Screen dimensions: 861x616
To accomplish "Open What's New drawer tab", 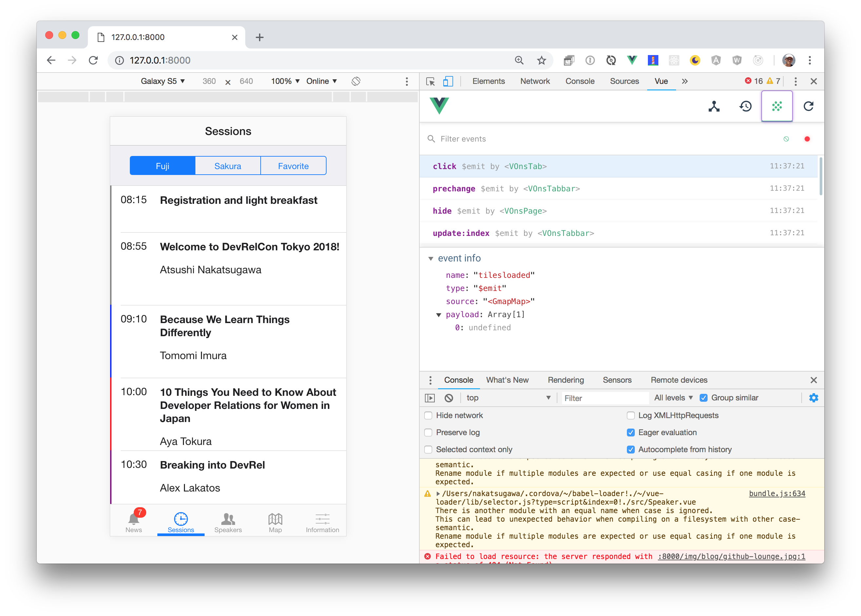I will coord(507,380).
